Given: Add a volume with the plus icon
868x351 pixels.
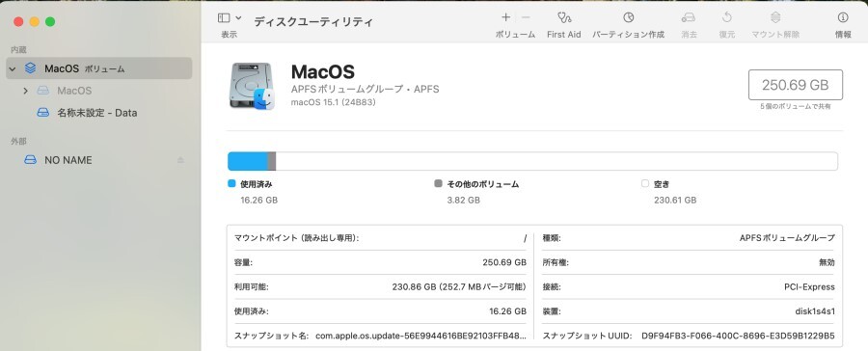Looking at the screenshot, I should pos(505,17).
